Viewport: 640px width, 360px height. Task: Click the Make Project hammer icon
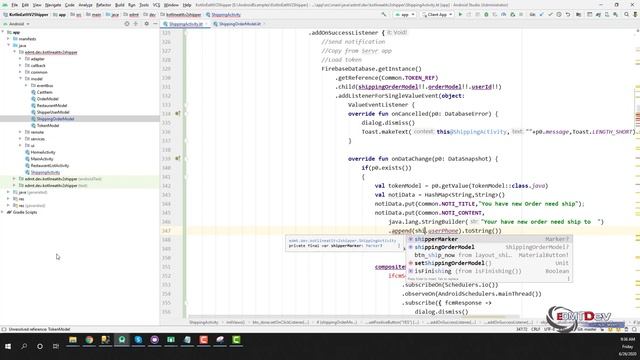click(x=384, y=14)
